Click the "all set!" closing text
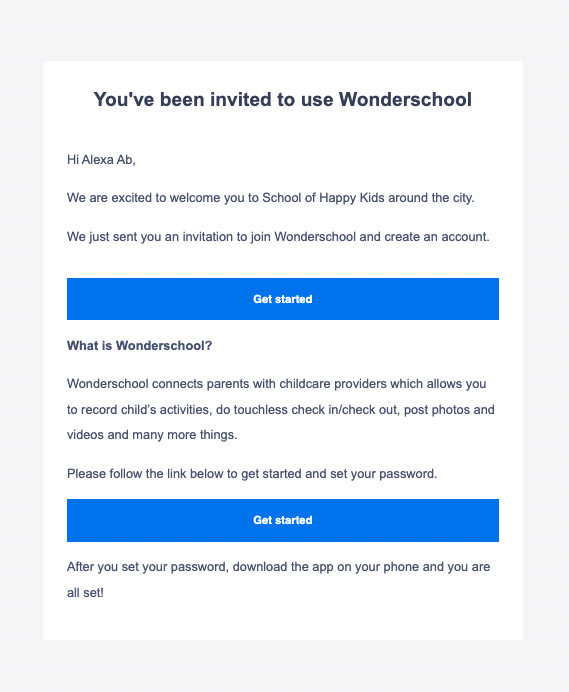The height and width of the screenshot is (692, 569). coord(85,593)
